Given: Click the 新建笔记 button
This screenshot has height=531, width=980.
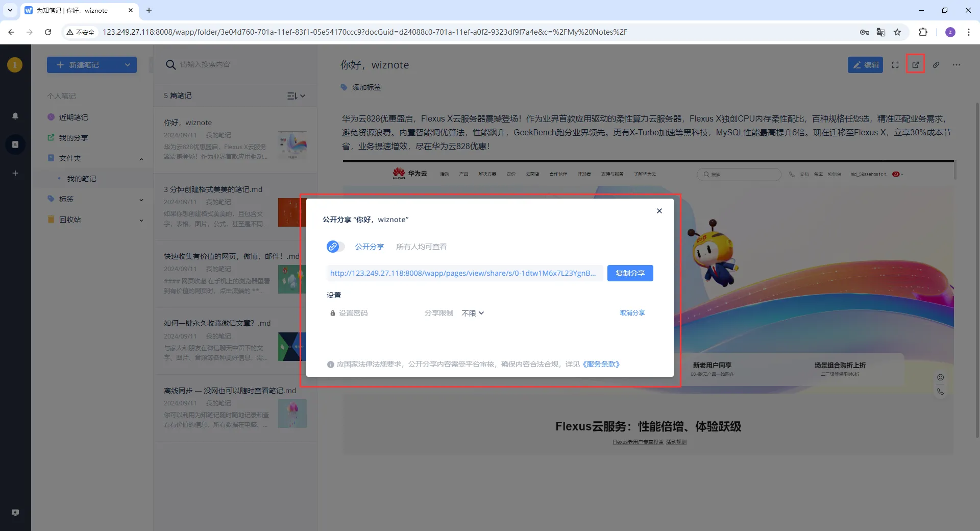Looking at the screenshot, I should click(x=84, y=65).
